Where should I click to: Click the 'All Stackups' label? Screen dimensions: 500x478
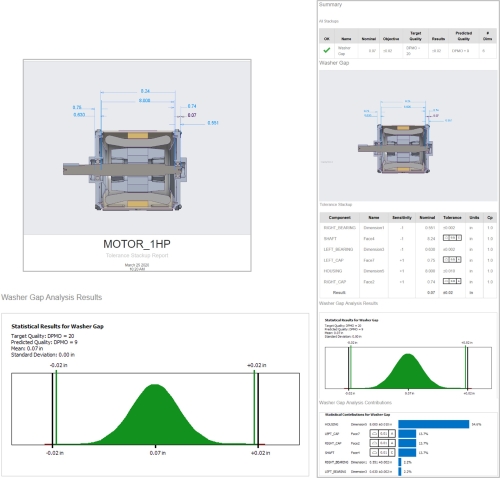click(329, 21)
